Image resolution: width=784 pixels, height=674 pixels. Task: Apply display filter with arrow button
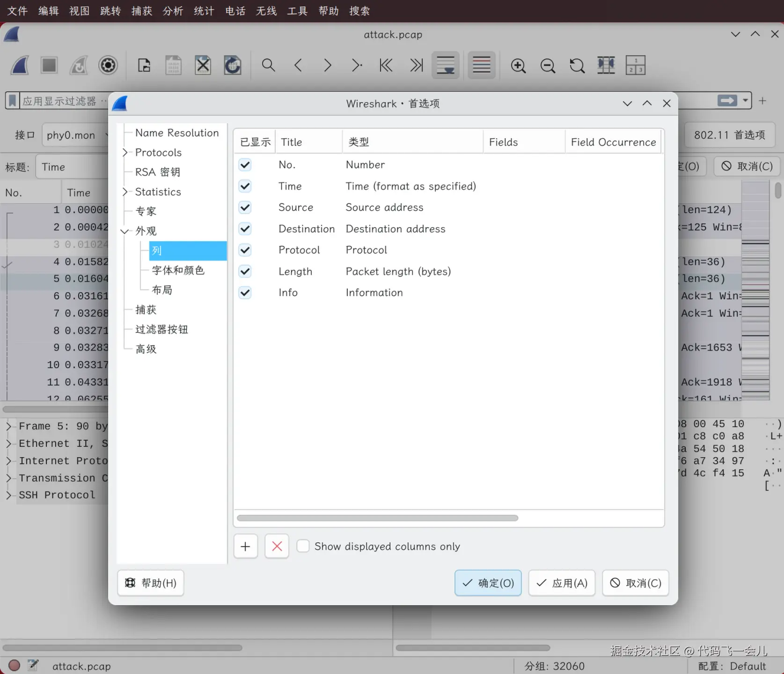click(728, 101)
